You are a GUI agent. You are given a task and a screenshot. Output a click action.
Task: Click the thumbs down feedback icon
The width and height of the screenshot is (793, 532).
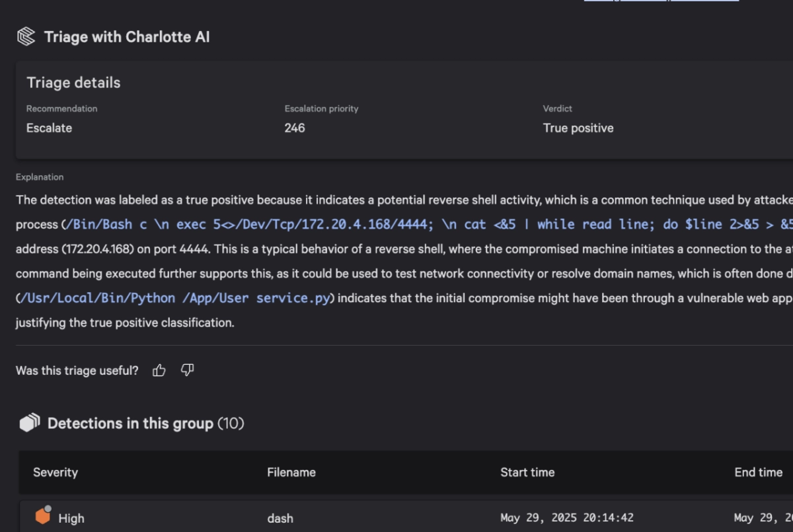pos(188,371)
